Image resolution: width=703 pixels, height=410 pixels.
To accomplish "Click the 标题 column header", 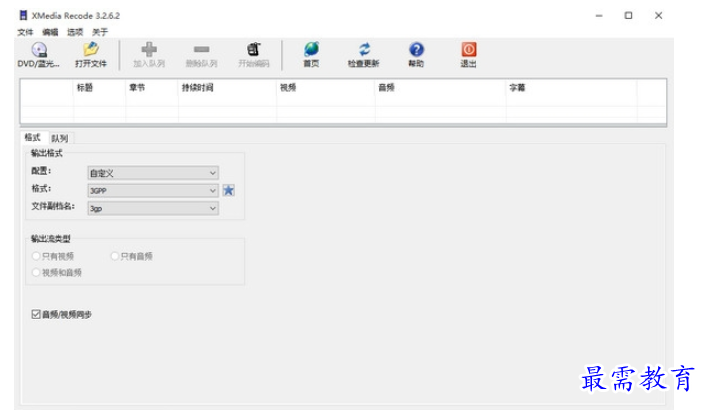I will pyautogui.click(x=99, y=87).
